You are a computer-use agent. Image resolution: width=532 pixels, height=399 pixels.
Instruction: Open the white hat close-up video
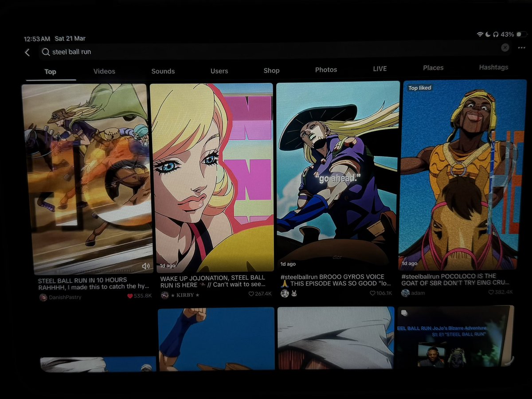(x=336, y=338)
